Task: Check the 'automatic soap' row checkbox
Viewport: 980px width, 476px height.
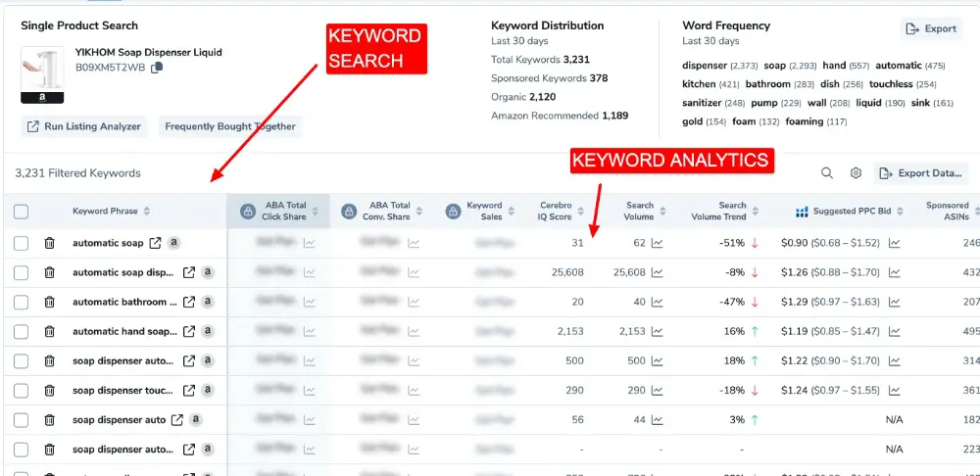Action: (22, 243)
